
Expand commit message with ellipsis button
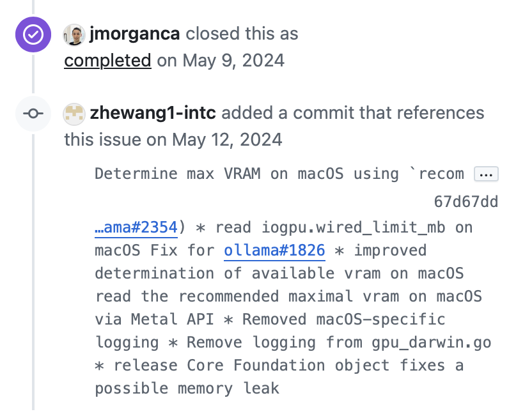tap(486, 174)
